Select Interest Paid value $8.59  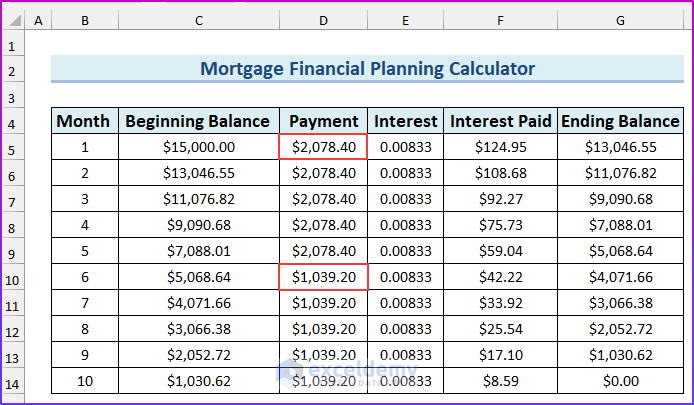(x=500, y=381)
